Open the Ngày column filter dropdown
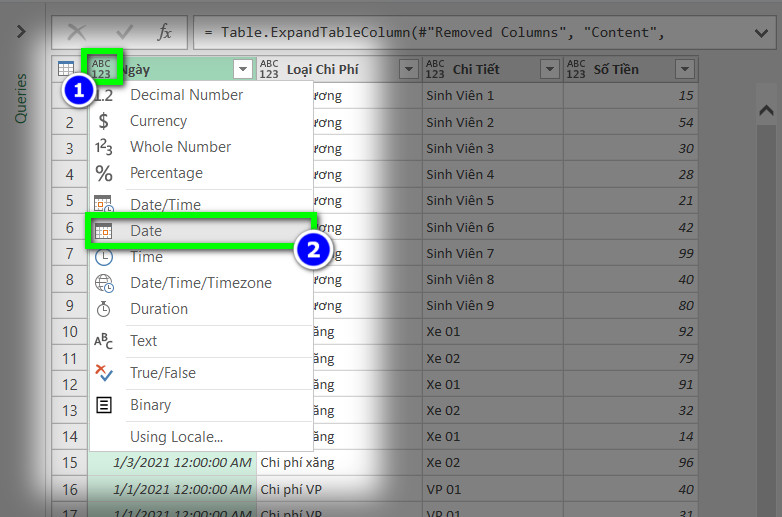782x517 pixels. [242, 69]
